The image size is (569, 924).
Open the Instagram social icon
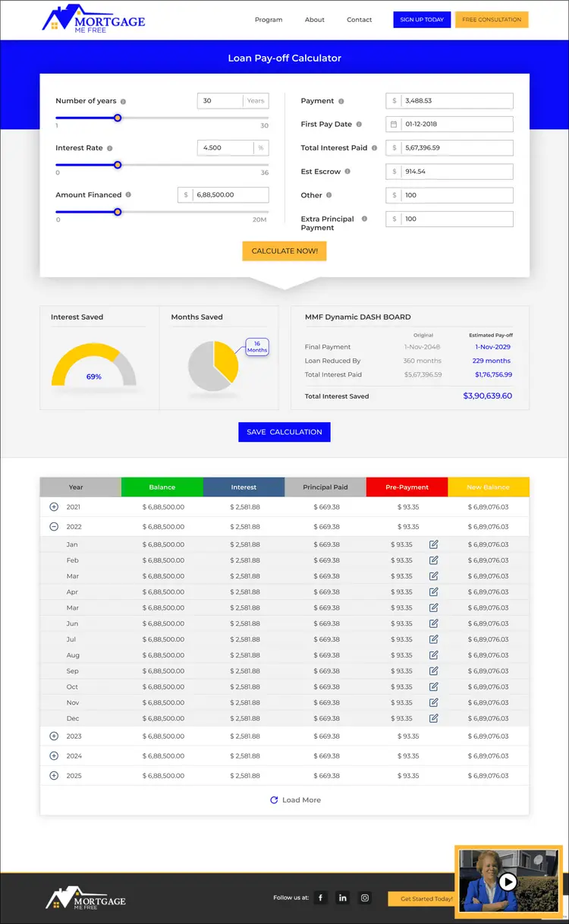click(365, 897)
